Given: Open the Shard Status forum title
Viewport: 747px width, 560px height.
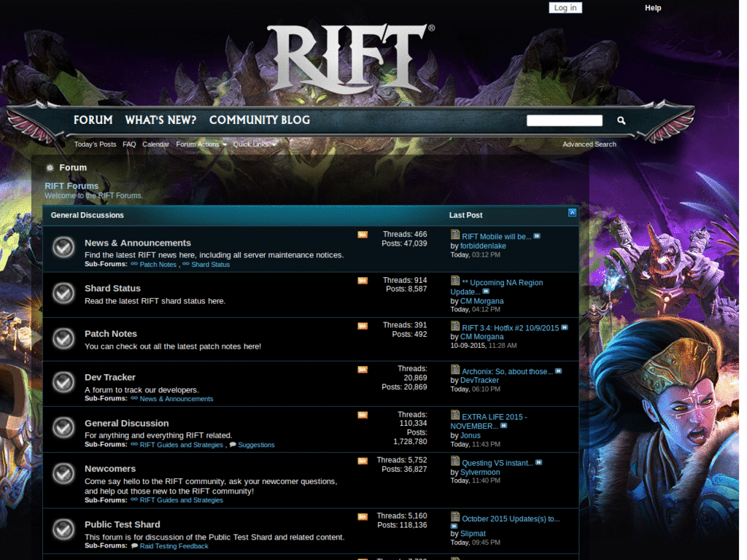Looking at the screenshot, I should click(x=112, y=288).
